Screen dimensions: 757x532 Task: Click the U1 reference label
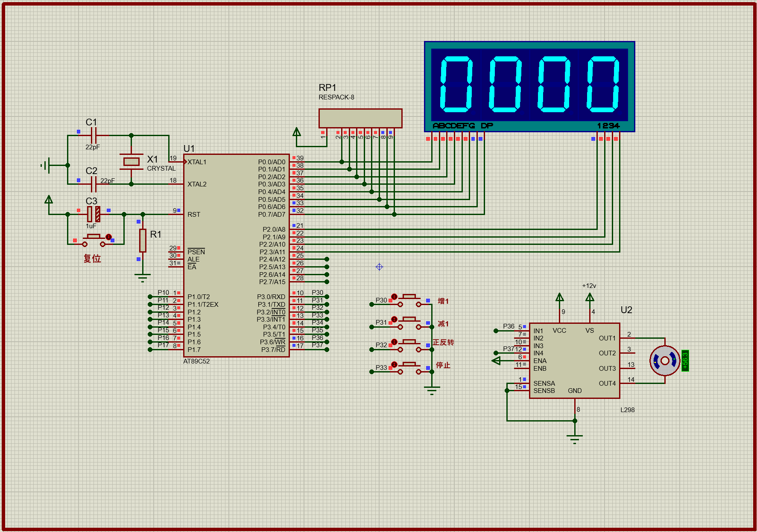[189, 148]
